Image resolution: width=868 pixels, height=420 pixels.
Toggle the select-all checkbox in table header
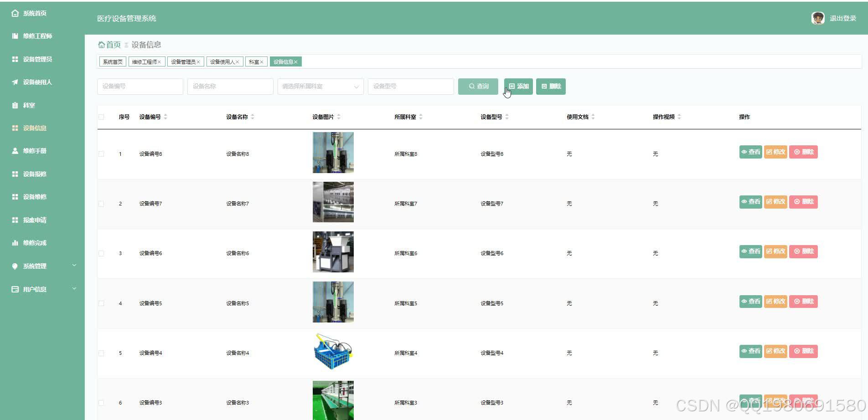101,117
